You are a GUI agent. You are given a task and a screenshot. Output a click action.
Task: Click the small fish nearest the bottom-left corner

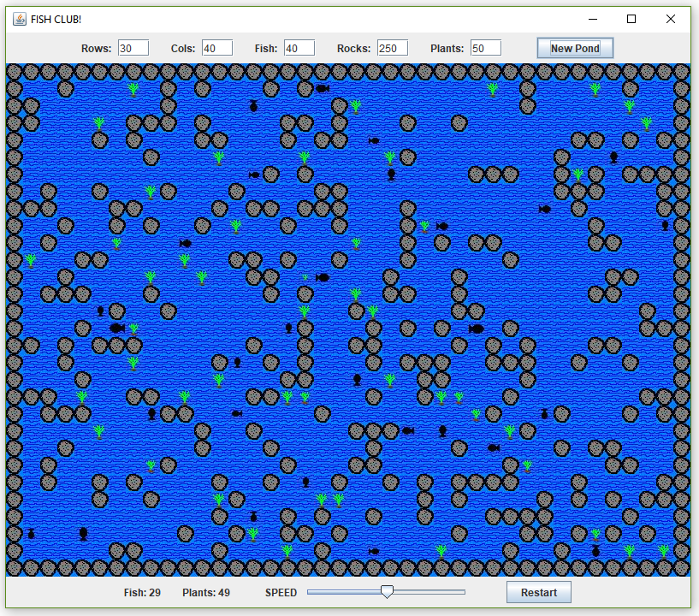(32, 534)
